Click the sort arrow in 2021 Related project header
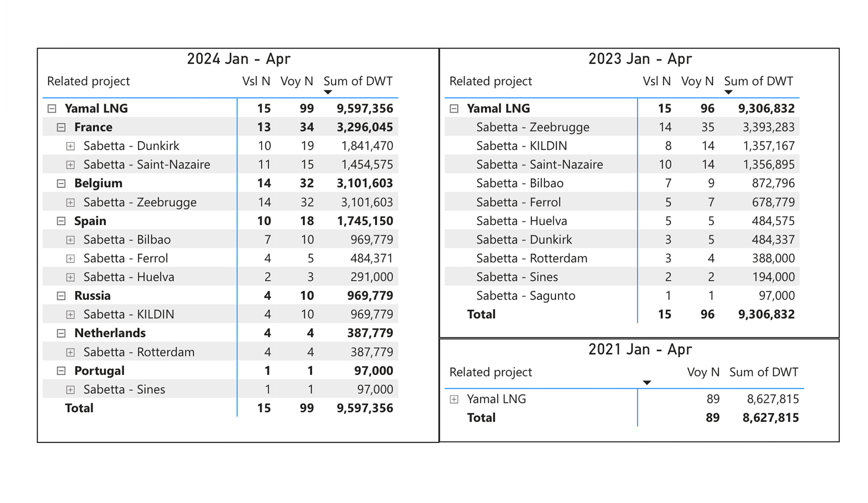The width and height of the screenshot is (868, 503). pyautogui.click(x=647, y=382)
